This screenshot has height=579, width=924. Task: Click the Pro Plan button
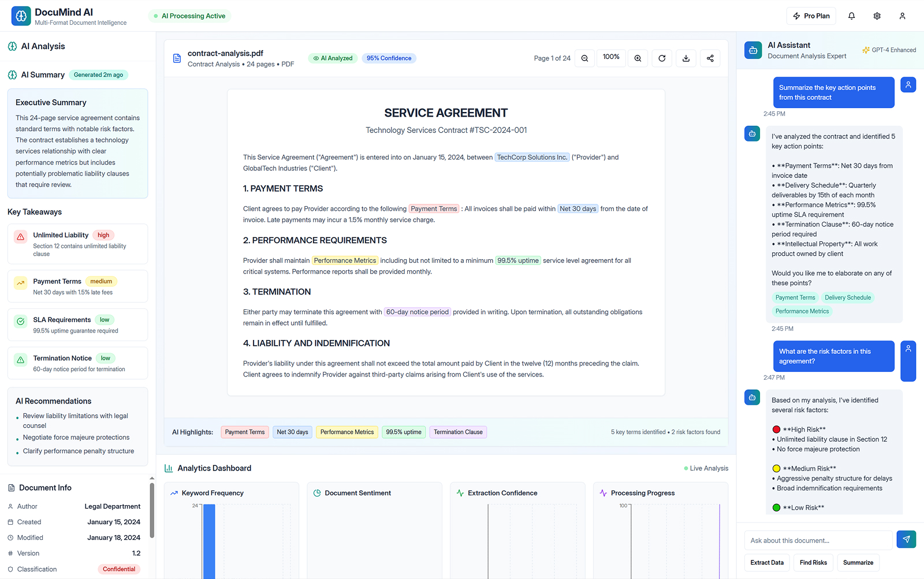click(811, 16)
